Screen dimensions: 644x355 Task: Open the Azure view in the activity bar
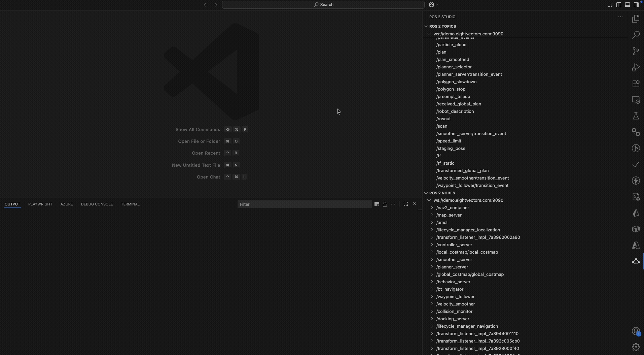[636, 245]
